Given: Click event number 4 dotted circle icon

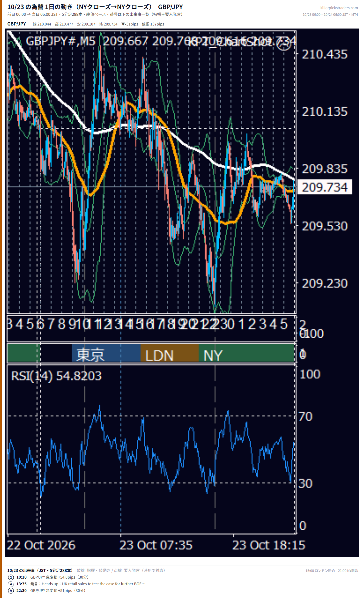Looking at the screenshot, I should (11, 584).
